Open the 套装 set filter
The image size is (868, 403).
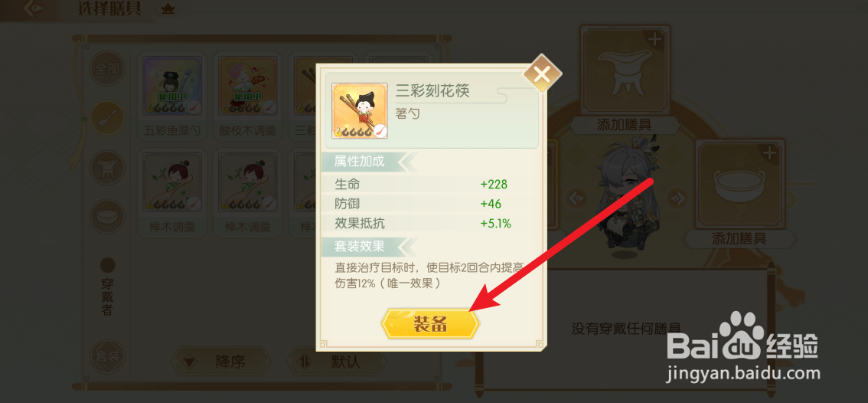tap(107, 356)
